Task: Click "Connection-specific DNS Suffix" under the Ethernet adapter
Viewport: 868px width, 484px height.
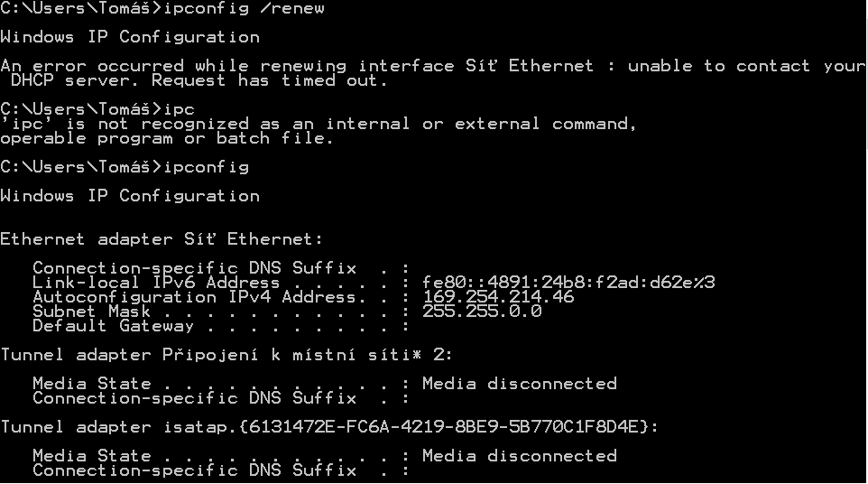Action: [x=194, y=268]
